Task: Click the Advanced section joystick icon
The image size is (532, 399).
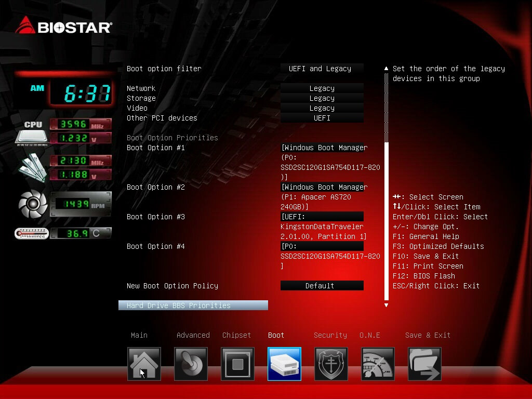Action: pyautogui.click(x=191, y=364)
